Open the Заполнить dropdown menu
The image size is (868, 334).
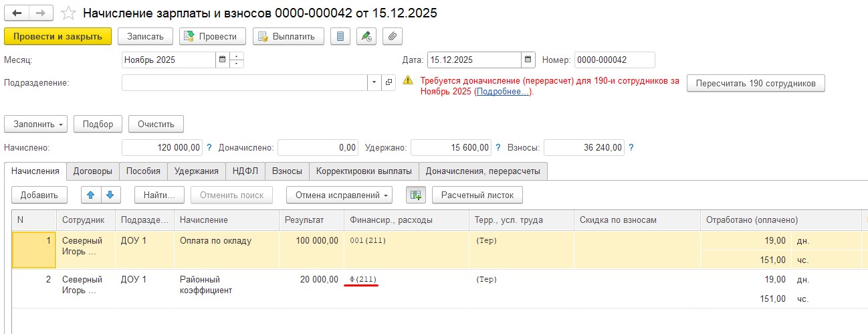37,124
